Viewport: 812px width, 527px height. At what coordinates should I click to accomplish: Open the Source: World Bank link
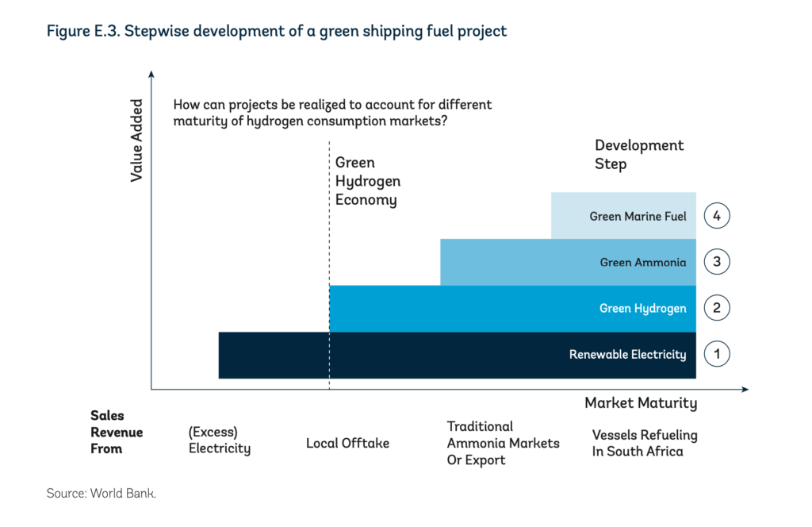point(101,493)
